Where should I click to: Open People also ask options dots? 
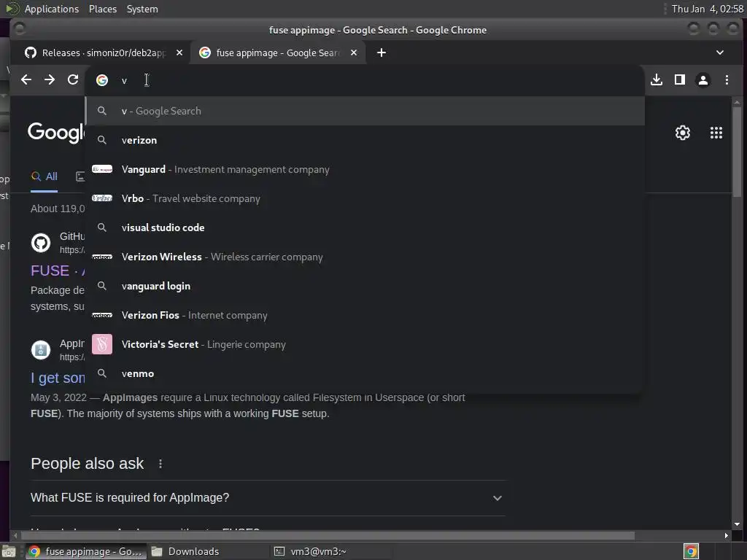click(160, 464)
